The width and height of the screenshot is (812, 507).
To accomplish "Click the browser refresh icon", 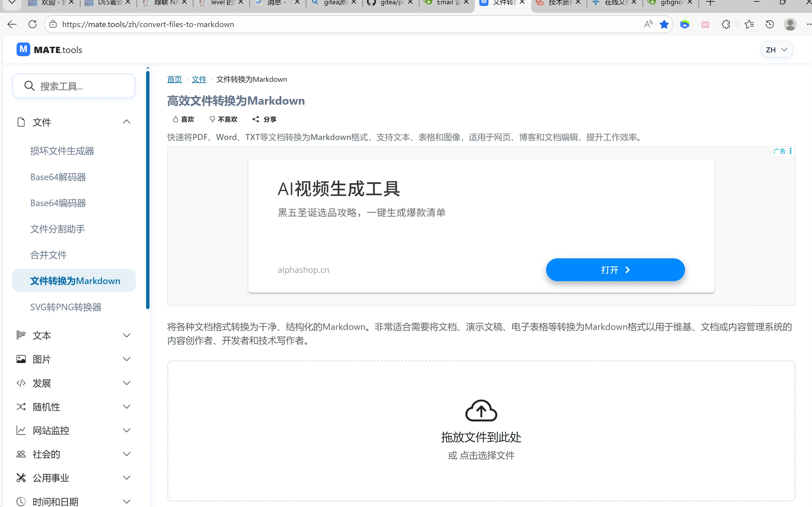I will tap(33, 25).
